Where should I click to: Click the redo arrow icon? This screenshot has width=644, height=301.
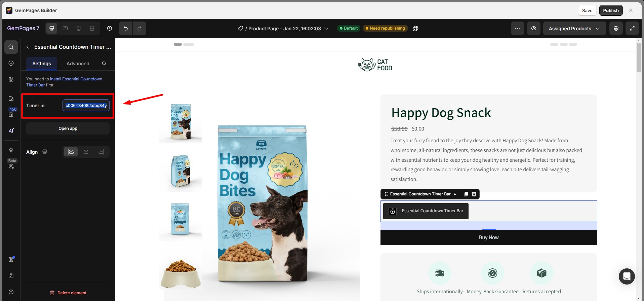tap(139, 28)
